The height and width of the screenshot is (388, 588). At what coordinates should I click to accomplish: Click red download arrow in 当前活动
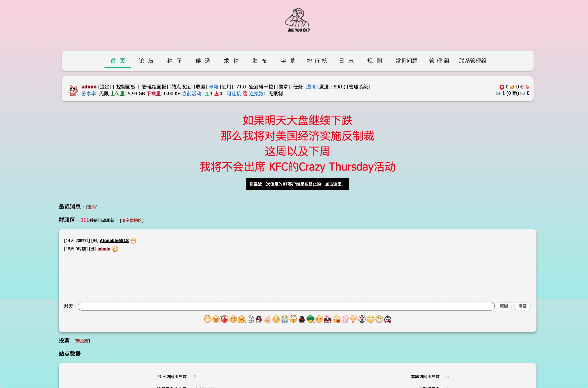click(x=217, y=94)
